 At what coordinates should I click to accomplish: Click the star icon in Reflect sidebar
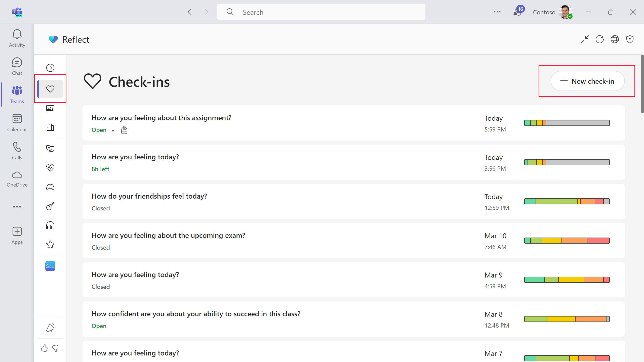(x=50, y=244)
